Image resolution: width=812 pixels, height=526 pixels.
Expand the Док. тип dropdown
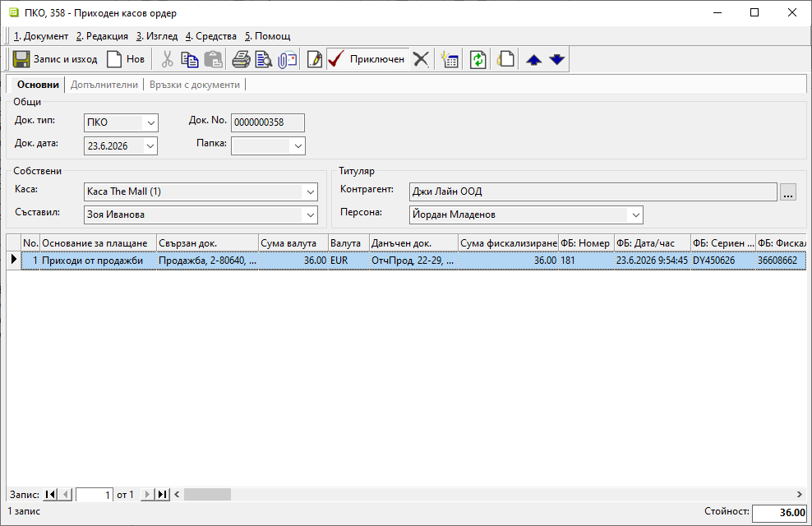[x=150, y=122]
